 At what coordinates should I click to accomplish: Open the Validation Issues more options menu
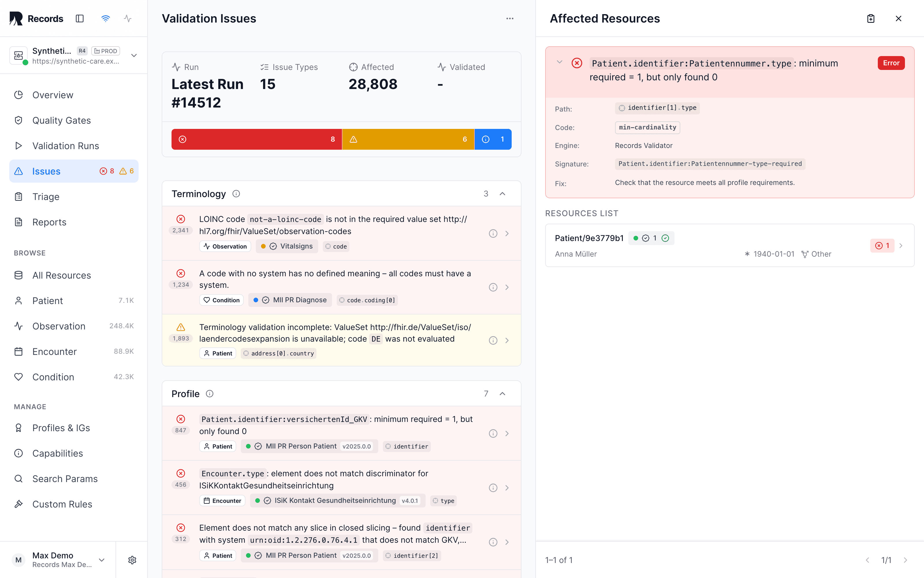pos(510,18)
